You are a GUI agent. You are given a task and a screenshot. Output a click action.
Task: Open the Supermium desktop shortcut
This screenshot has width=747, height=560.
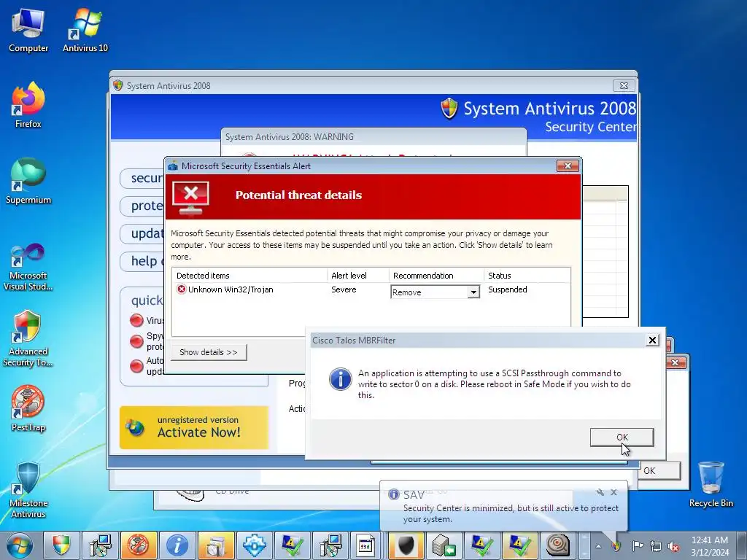pyautogui.click(x=28, y=182)
